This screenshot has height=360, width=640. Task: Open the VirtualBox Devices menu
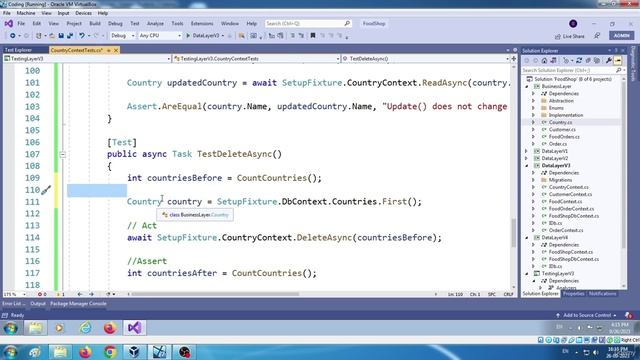(83, 13)
